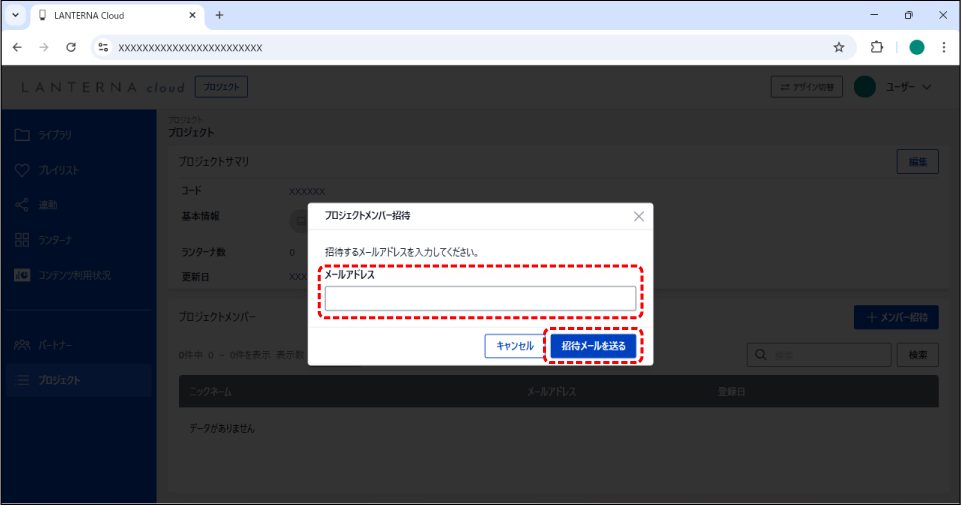Open the browser extensions puzzle icon
The width and height of the screenshot is (961, 505).
(x=877, y=47)
